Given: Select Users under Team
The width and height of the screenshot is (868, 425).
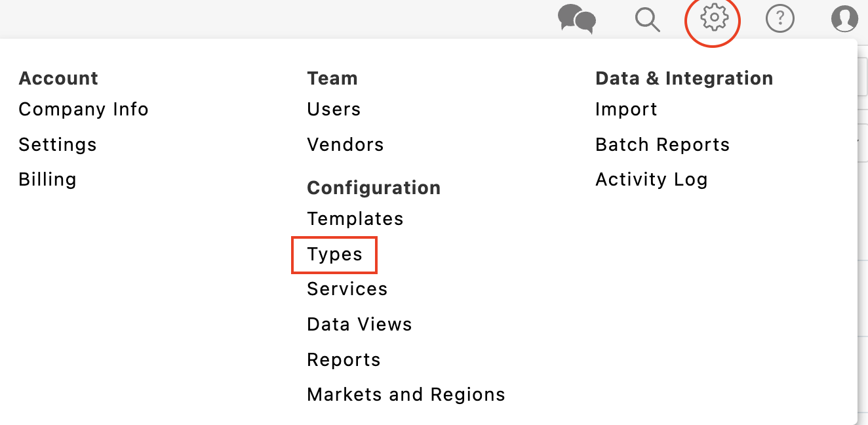Looking at the screenshot, I should [x=334, y=110].
